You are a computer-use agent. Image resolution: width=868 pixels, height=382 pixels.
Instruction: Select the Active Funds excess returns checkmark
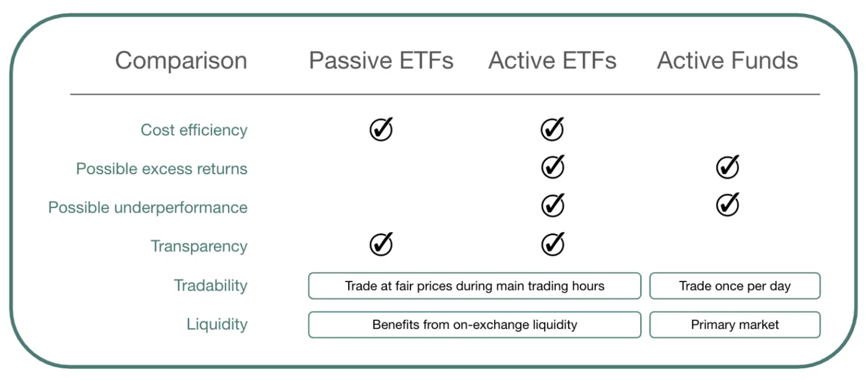pos(727,167)
